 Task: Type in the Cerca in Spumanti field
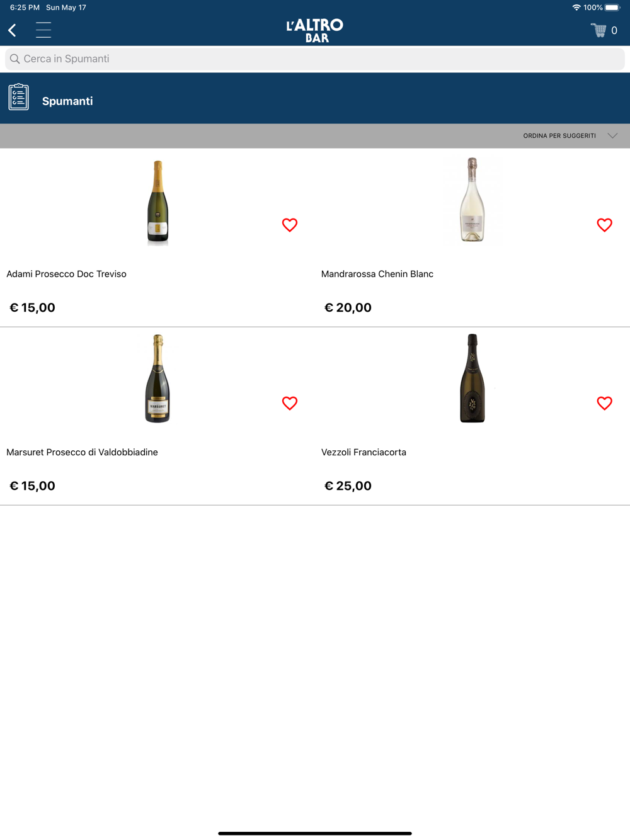[x=315, y=59]
